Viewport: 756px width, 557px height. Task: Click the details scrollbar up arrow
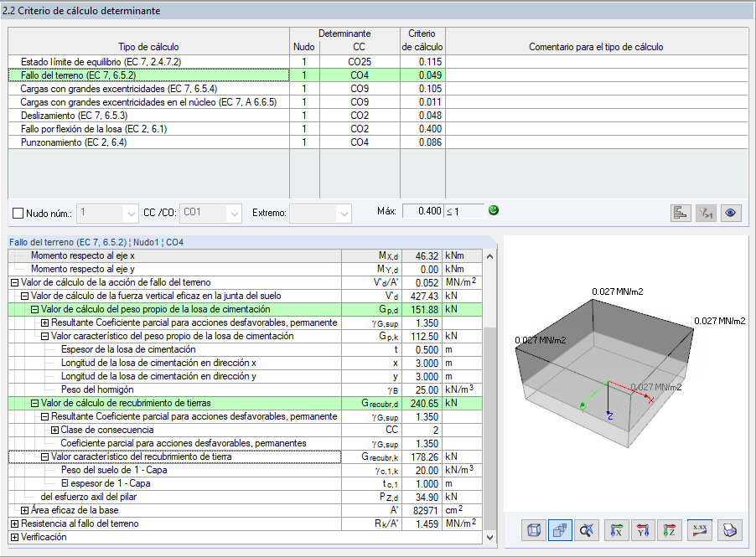(489, 256)
